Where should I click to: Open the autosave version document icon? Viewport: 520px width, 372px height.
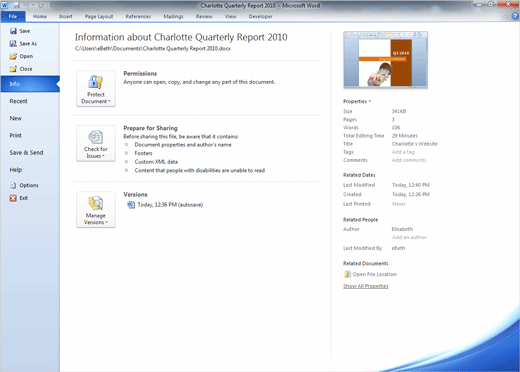tap(131, 205)
